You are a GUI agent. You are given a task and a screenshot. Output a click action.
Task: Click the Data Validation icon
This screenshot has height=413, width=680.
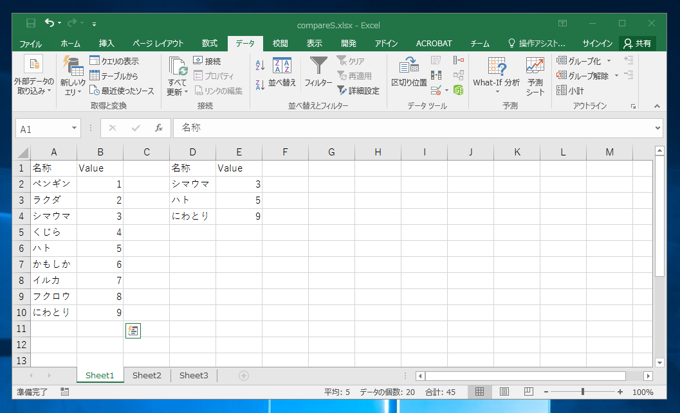(x=436, y=90)
